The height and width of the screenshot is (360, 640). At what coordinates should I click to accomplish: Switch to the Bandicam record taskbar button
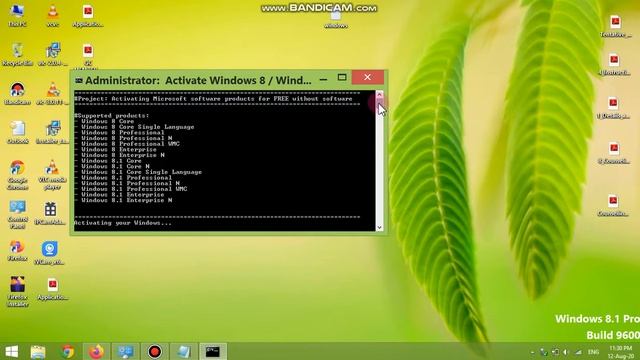tap(155, 351)
